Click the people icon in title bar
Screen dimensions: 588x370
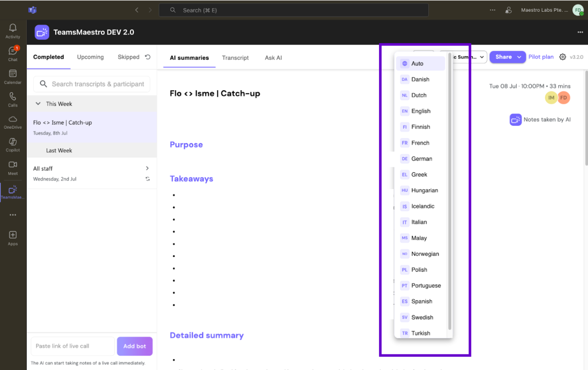pos(508,10)
